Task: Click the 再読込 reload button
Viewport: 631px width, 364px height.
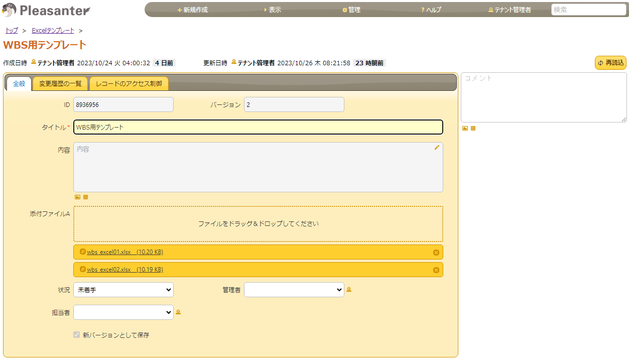Action: [610, 63]
